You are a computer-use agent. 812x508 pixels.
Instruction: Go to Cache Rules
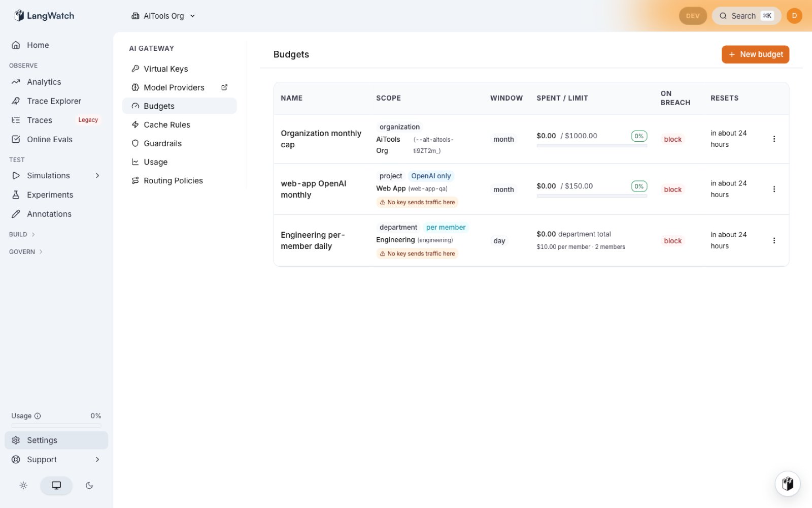pyautogui.click(x=180, y=124)
